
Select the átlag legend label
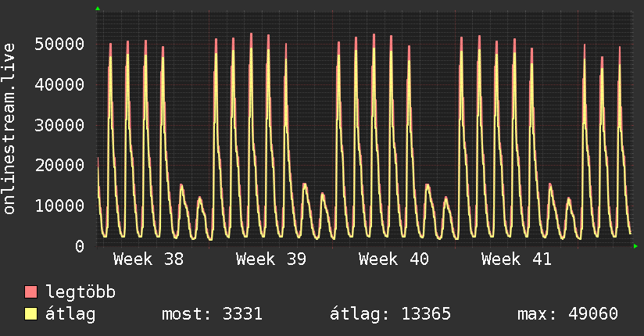[70, 314]
